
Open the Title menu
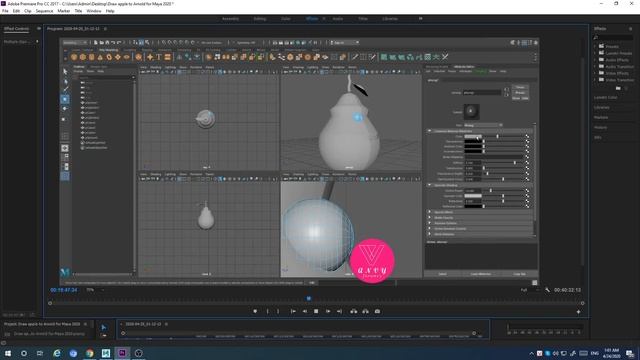click(x=78, y=11)
